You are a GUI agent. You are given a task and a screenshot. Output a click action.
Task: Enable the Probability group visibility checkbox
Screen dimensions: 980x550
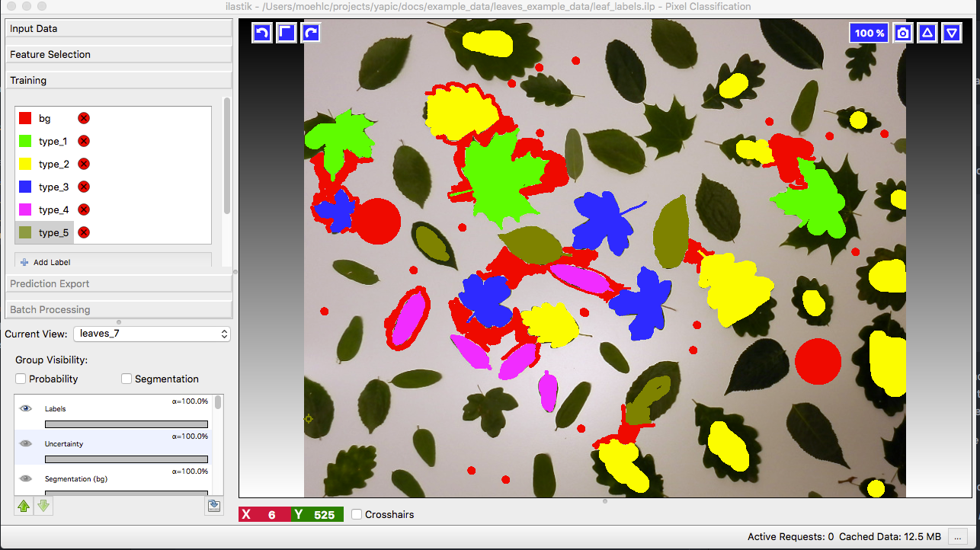coord(19,379)
